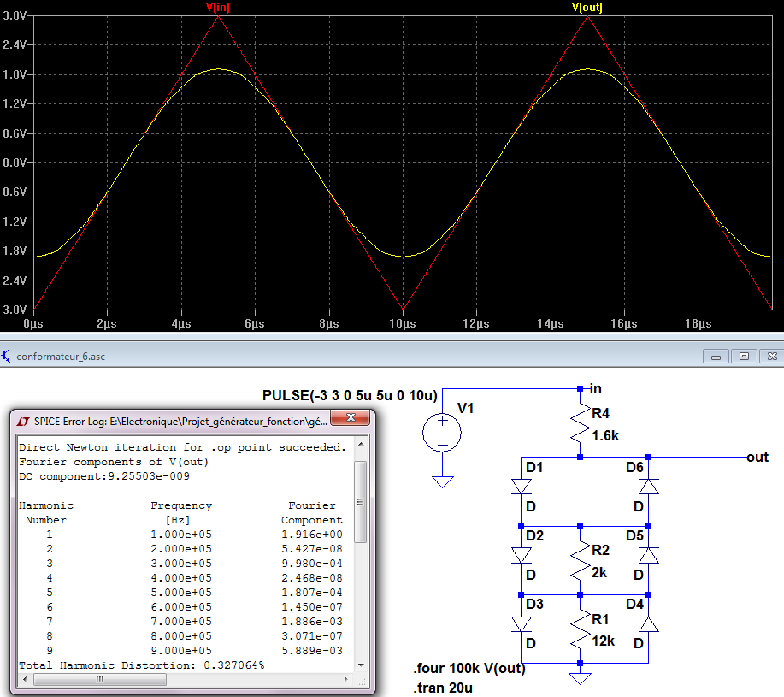The width and height of the screenshot is (784, 697).
Task: Click the 5.889e-03 ninth harmonic value
Action: tap(312, 651)
